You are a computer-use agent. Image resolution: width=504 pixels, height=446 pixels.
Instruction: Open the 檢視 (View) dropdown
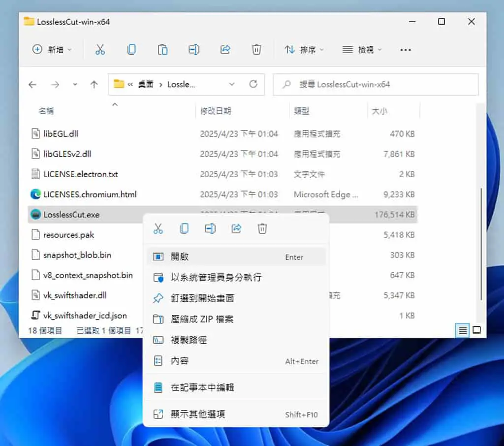click(362, 50)
